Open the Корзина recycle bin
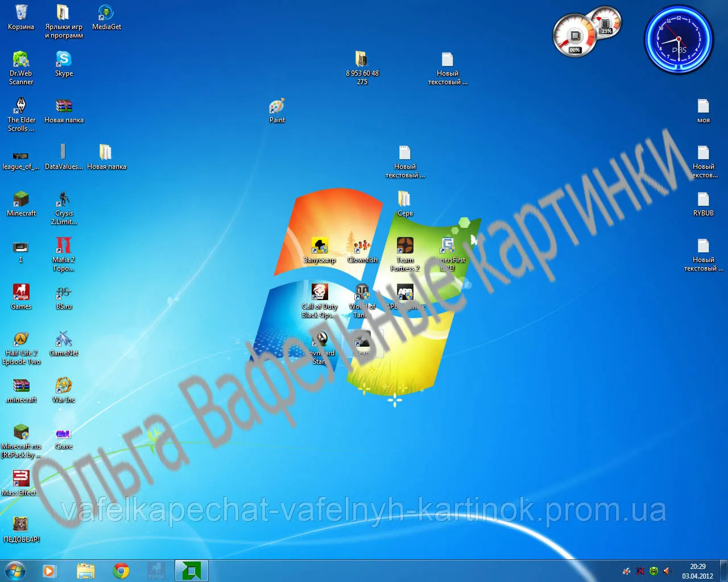This screenshot has height=582, width=728. pos(21,18)
